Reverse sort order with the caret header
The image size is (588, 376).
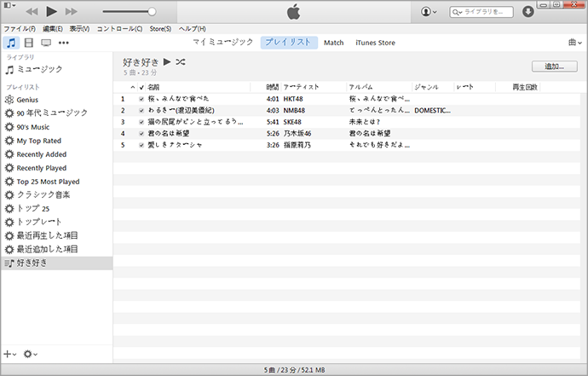click(x=133, y=88)
